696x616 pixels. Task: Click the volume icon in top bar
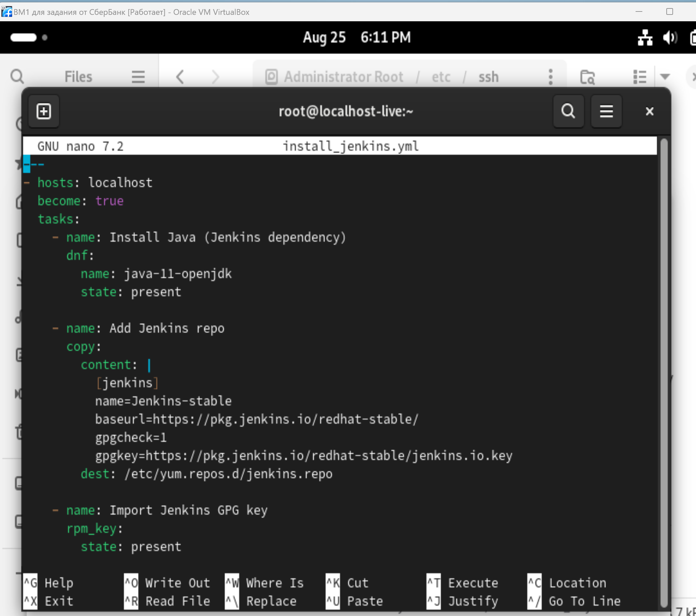pos(670,37)
